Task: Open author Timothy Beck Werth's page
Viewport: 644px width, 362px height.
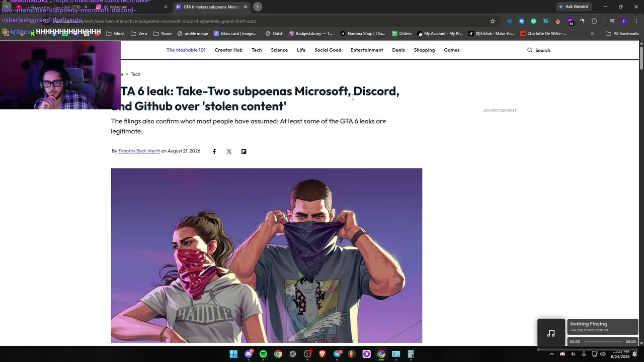Action: point(139,151)
